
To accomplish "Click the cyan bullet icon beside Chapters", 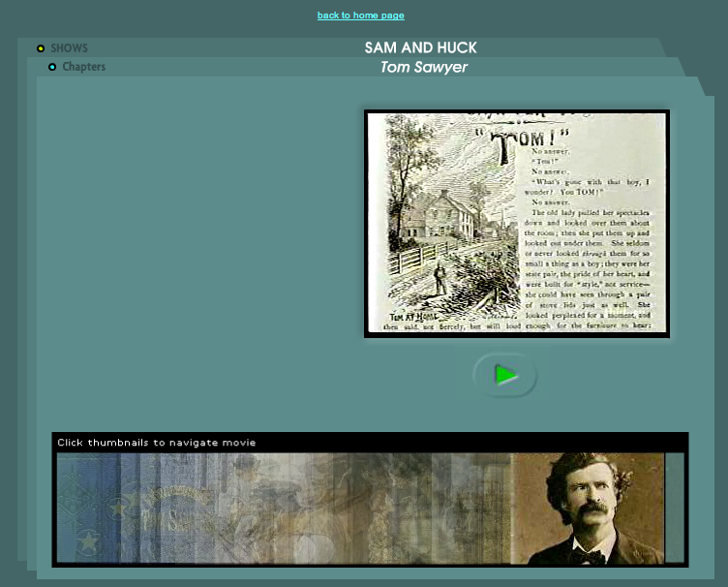I will (x=52, y=67).
